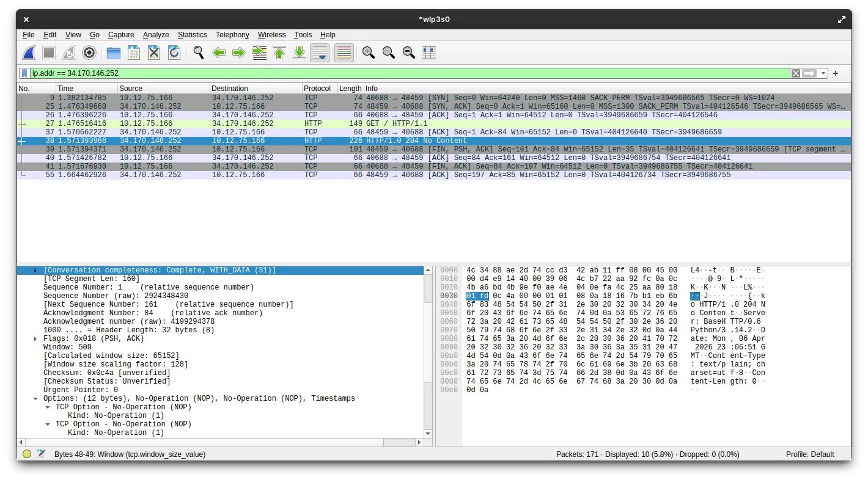Jump to first packet toolbar icon

pyautogui.click(x=279, y=53)
